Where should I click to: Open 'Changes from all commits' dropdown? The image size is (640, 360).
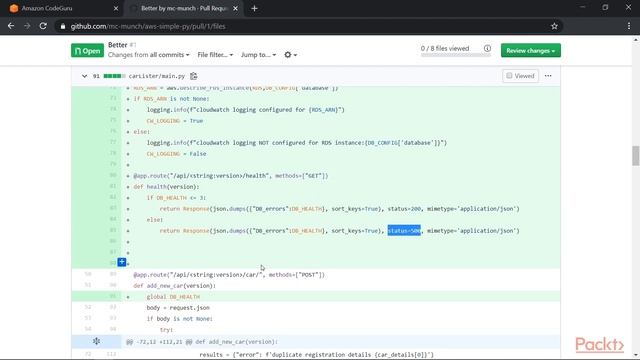149,55
